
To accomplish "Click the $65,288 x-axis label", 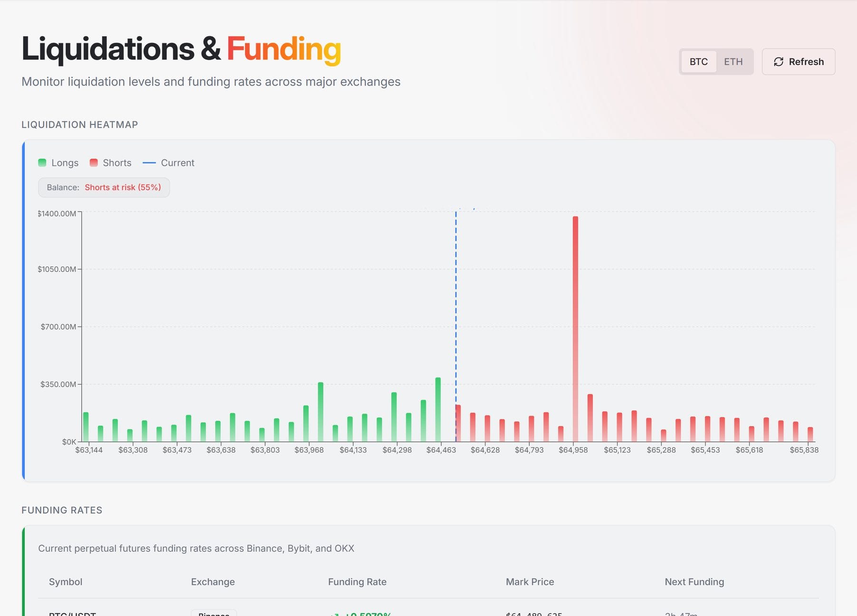I will click(x=661, y=450).
